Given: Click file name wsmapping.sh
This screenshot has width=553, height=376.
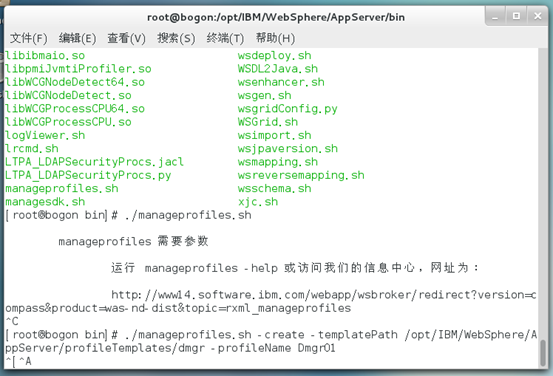Looking at the screenshot, I should (x=278, y=162).
